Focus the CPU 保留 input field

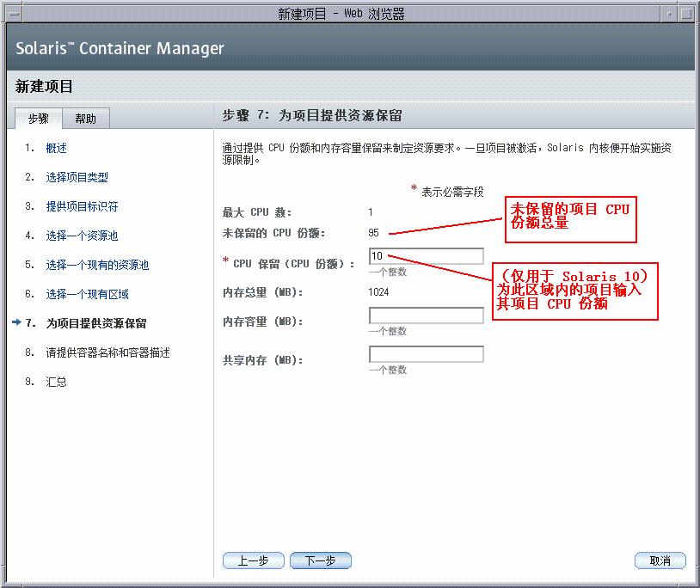[x=427, y=256]
